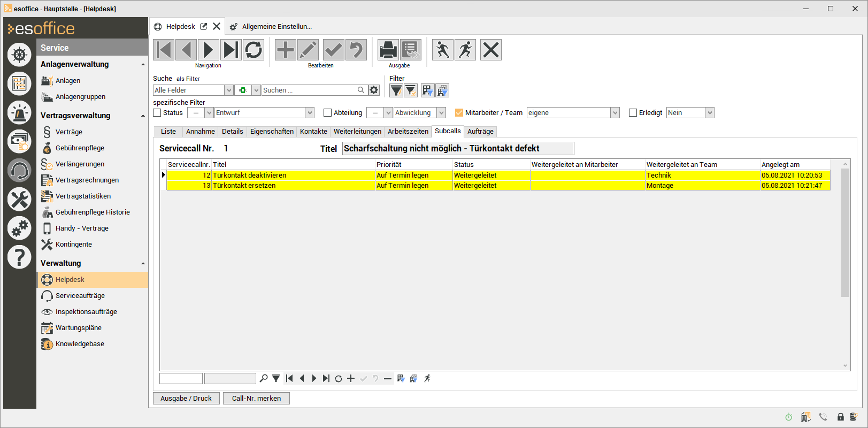Go to first record in Navigation toolbar
868x428 pixels.
point(164,50)
